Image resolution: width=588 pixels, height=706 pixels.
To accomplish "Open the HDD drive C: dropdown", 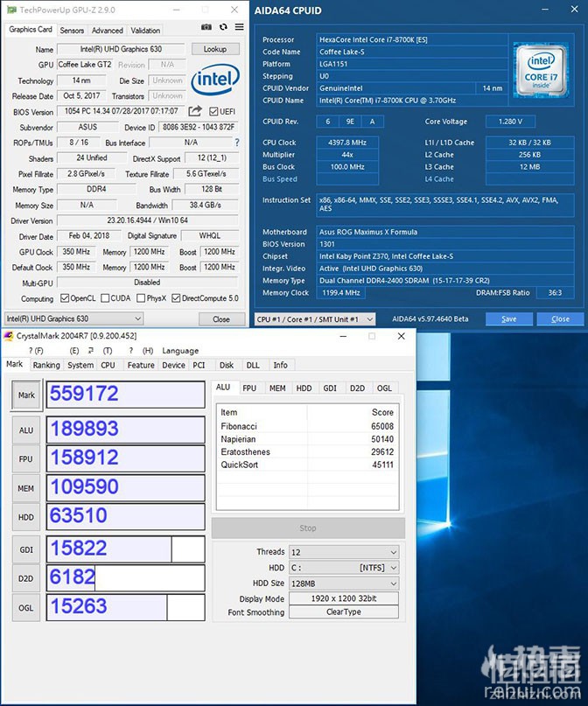I will pos(344,568).
